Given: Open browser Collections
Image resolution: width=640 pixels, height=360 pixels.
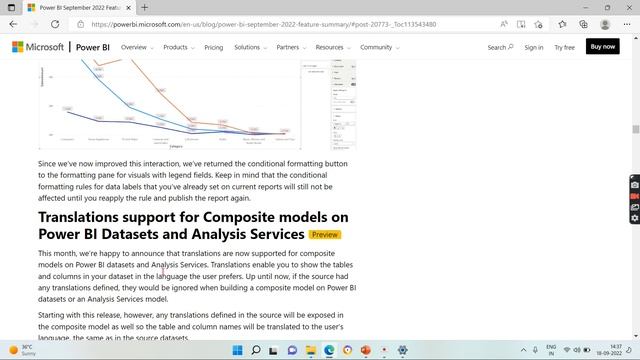Looking at the screenshot, I should (583, 24).
